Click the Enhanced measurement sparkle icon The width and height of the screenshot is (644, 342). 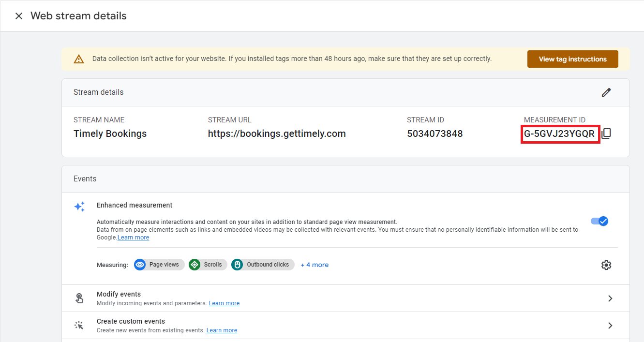pos(79,207)
